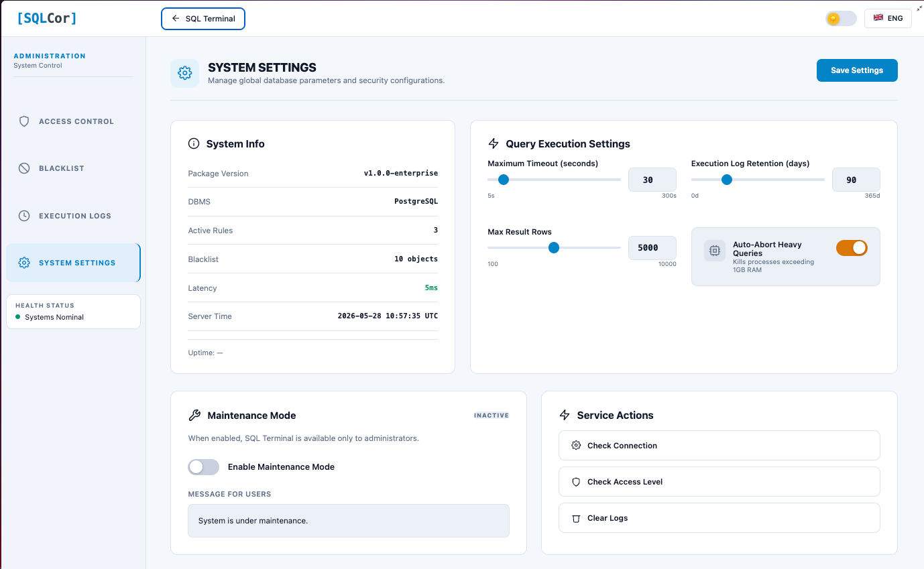Select System Settings menu item

coord(73,263)
